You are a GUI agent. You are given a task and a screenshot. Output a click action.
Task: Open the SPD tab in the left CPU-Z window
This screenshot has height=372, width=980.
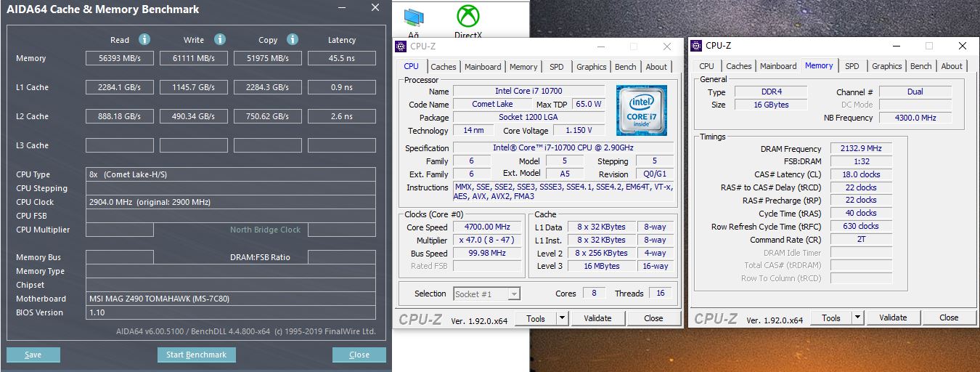[556, 67]
